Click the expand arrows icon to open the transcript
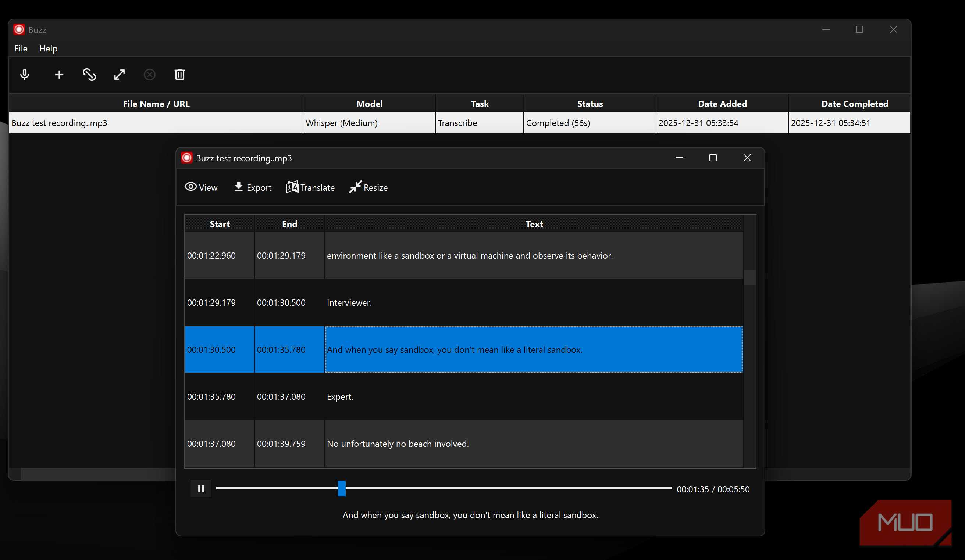 point(120,74)
